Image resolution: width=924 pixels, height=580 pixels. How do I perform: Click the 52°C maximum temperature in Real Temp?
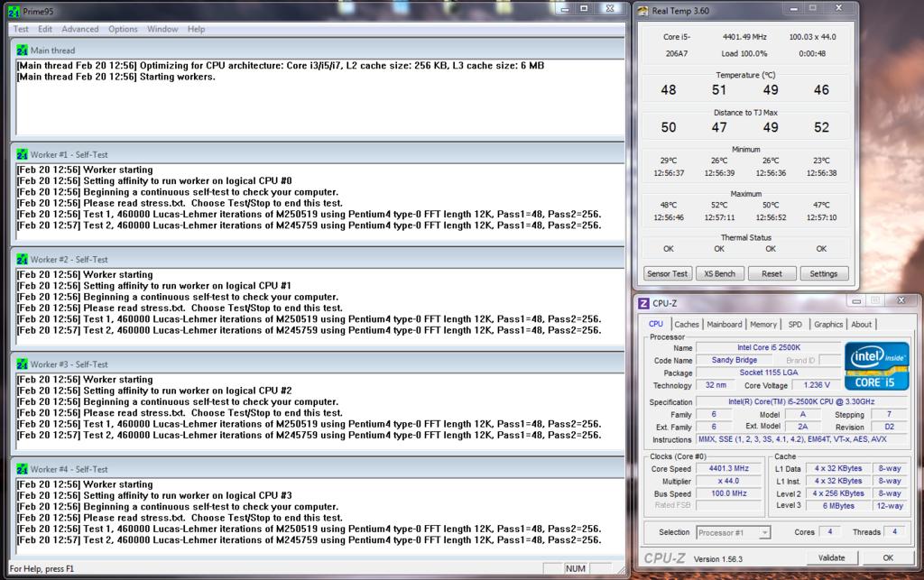pyautogui.click(x=719, y=205)
